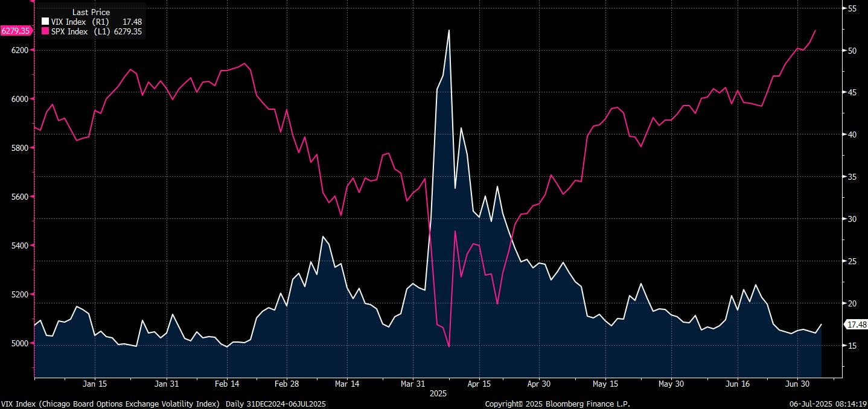868x409 pixels.
Task: Click the pink SPX Index legend swatch
Action: (x=45, y=31)
